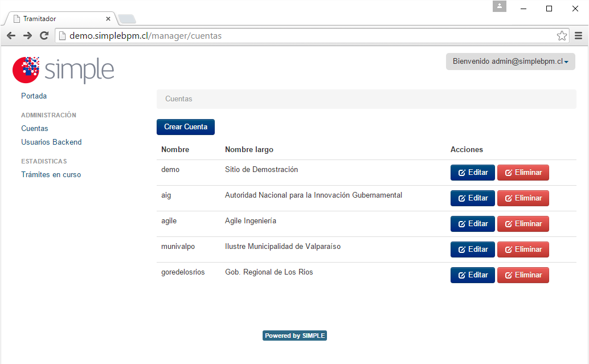Maximize the browser window
Viewport: 589px width, 364px height.
coord(549,9)
